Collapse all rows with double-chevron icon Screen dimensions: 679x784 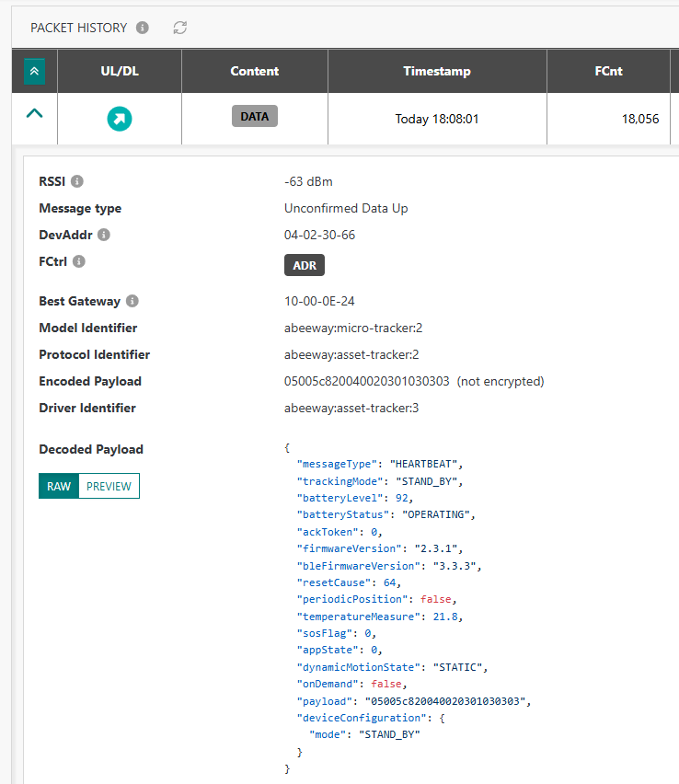coord(34,71)
